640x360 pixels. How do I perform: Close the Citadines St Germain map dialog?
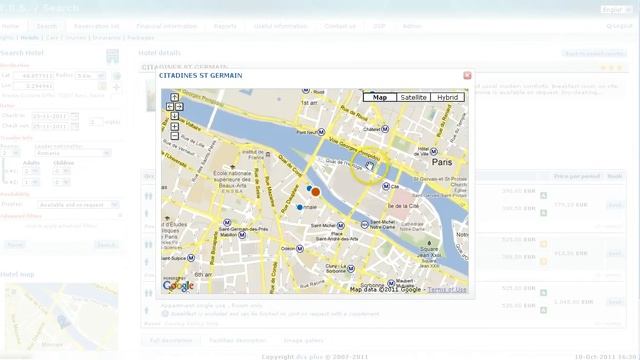tap(467, 76)
